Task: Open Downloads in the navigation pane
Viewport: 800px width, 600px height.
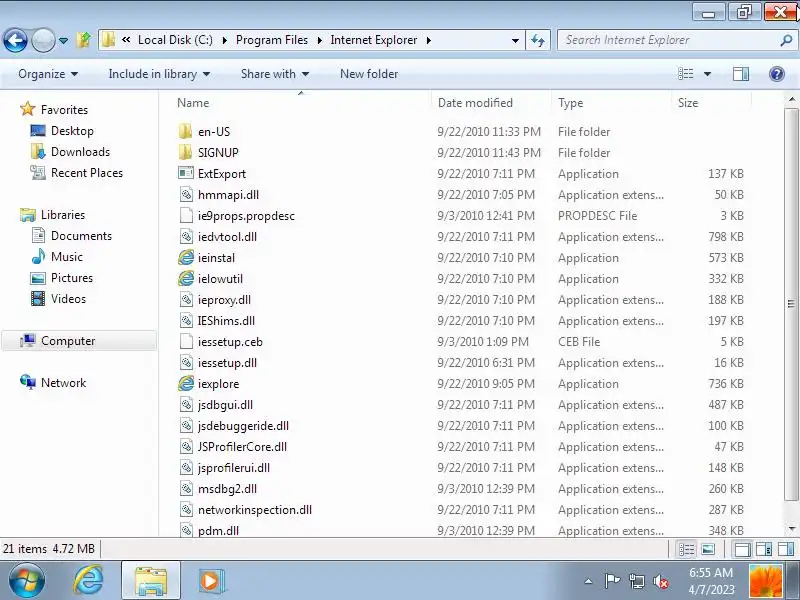Action: pos(70,152)
